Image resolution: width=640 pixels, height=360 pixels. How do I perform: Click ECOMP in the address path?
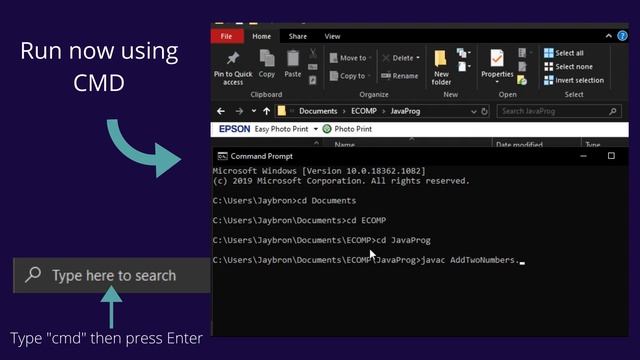(x=364, y=111)
